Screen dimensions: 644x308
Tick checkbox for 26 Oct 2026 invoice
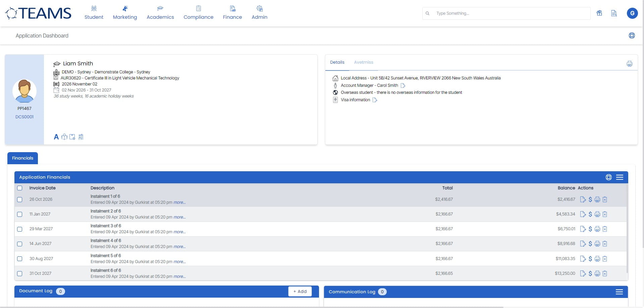tap(20, 199)
